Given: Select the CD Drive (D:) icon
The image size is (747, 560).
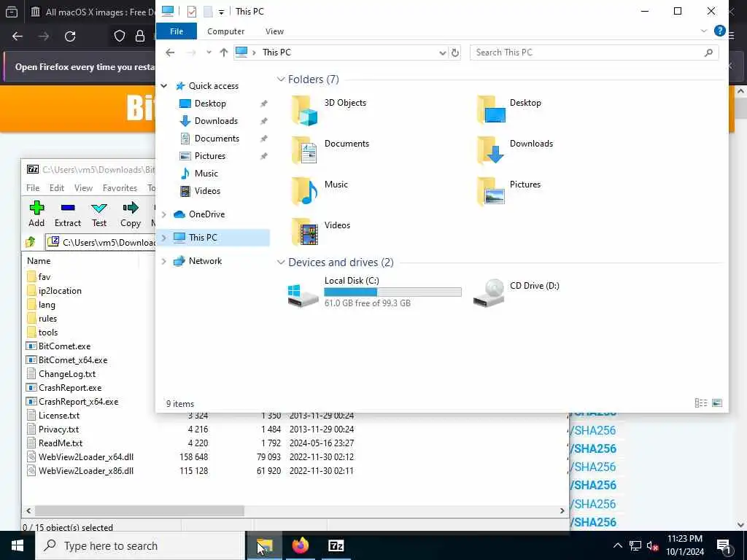Looking at the screenshot, I should (x=489, y=292).
